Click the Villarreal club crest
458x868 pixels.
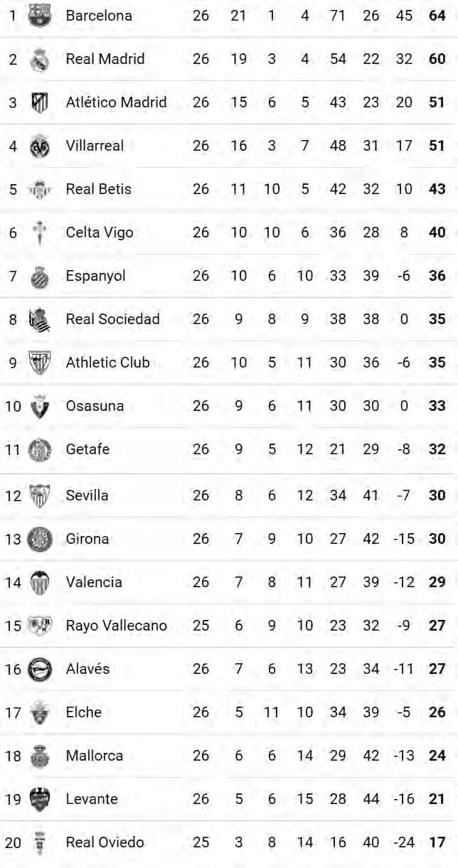click(40, 146)
